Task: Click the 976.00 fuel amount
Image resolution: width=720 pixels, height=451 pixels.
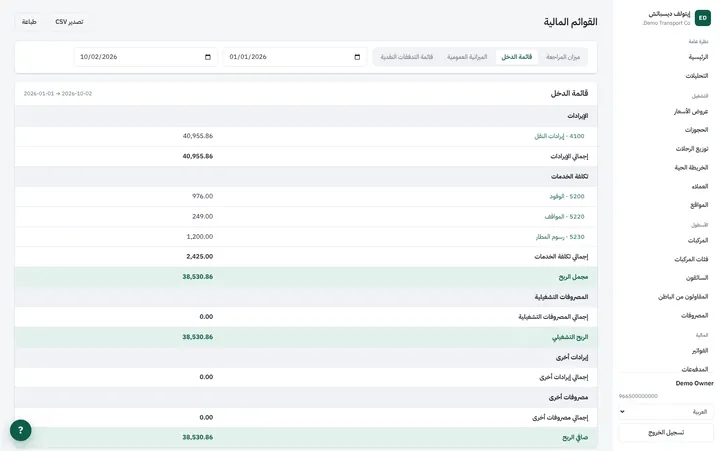Action: pyautogui.click(x=202, y=196)
